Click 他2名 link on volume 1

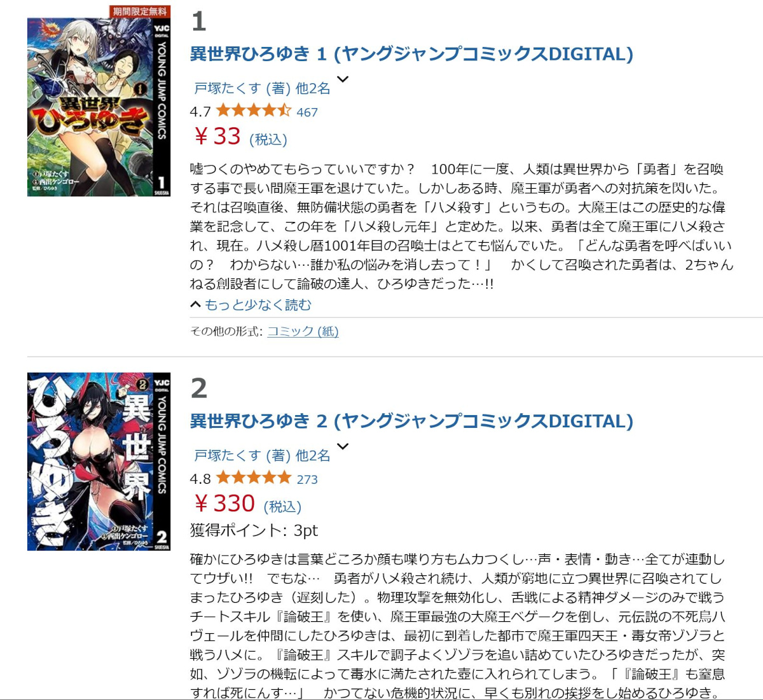click(x=313, y=88)
